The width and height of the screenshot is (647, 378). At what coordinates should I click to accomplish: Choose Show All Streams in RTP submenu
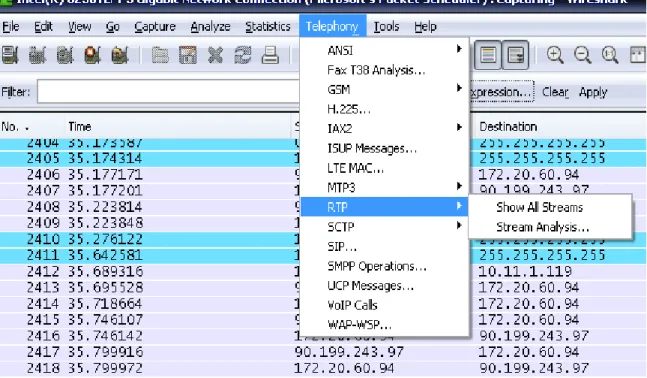pos(550,207)
